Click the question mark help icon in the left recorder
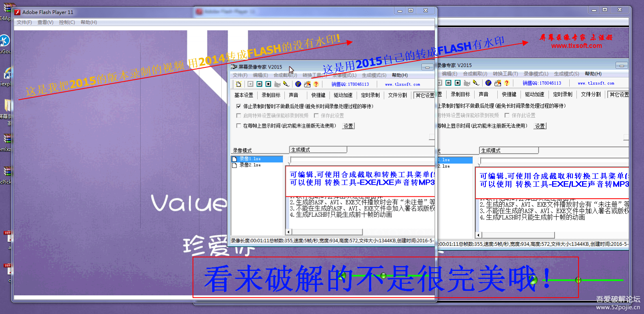Image resolution: width=644 pixels, height=314 pixels. 316,84
